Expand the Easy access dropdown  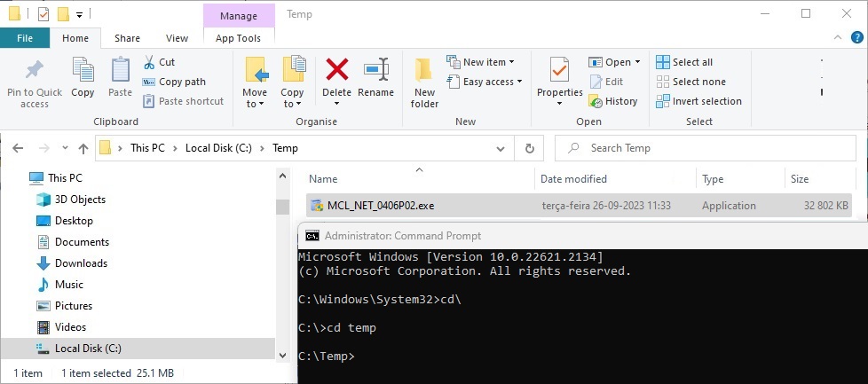click(519, 82)
